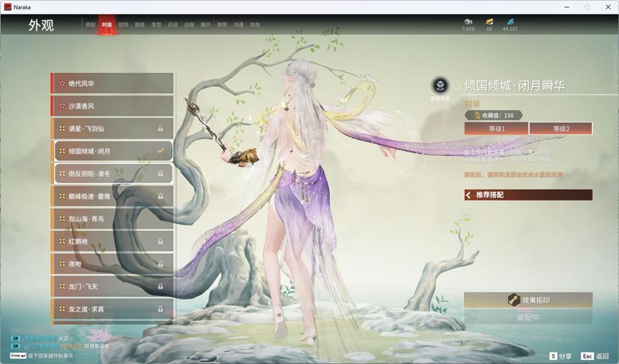Click the silver coin currency icon

pos(468,21)
